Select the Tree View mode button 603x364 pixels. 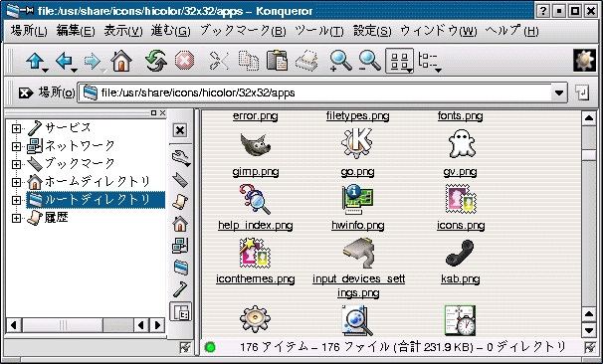pyautogui.click(x=429, y=62)
